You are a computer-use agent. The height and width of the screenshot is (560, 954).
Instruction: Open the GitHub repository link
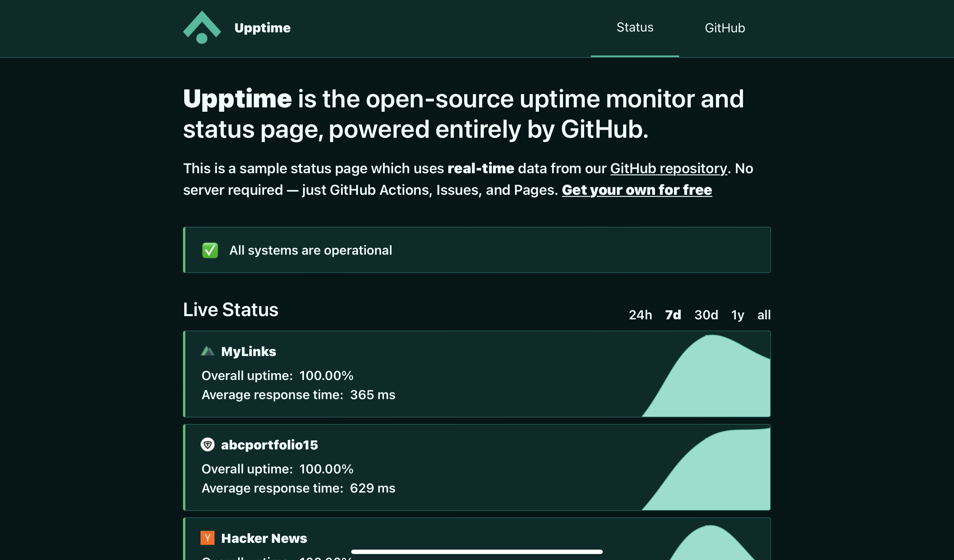click(x=668, y=168)
